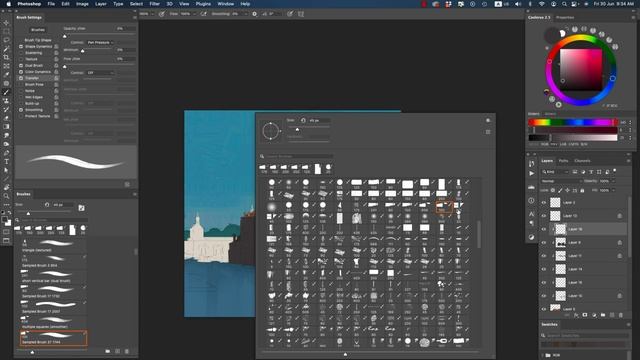Open macOS Spotlight search
Viewport: 640px width, 360px height.
(564, 4)
